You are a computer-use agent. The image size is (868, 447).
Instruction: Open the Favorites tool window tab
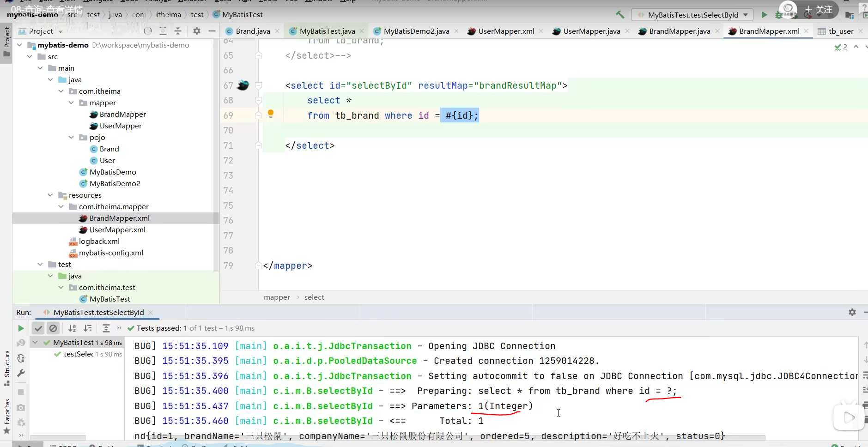(7, 416)
